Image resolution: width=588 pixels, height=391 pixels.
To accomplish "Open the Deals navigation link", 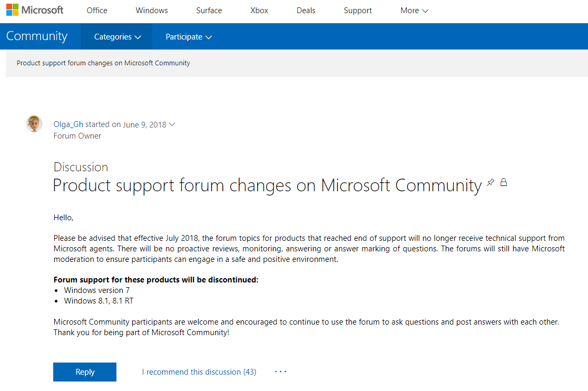I will click(x=306, y=11).
